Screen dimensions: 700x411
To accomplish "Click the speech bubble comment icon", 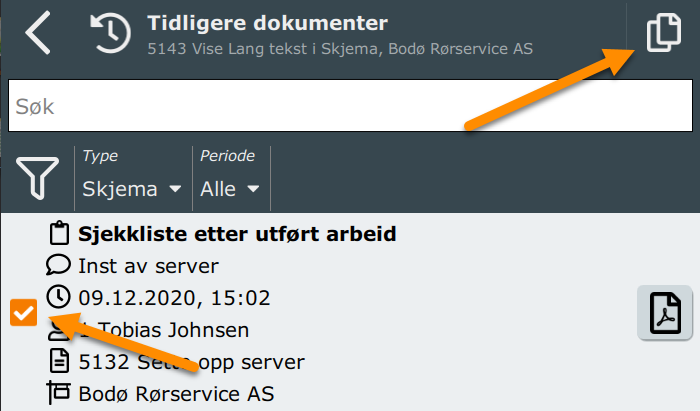I will coord(58,266).
